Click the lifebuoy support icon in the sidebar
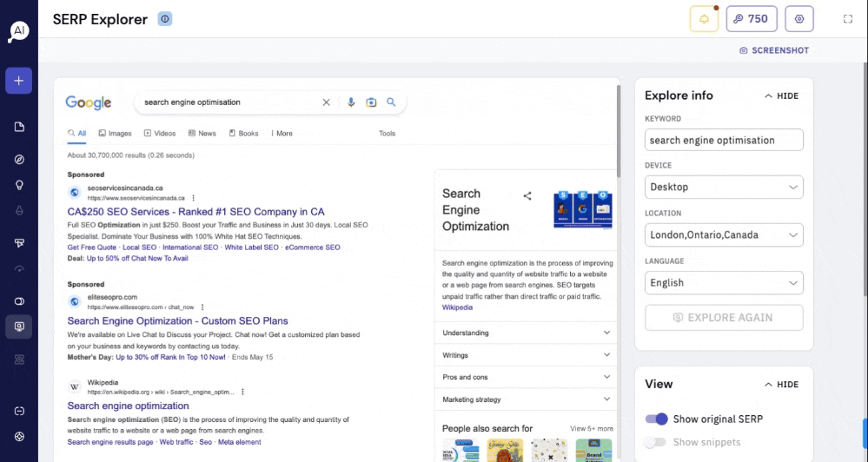Image resolution: width=868 pixels, height=462 pixels. tap(19, 437)
